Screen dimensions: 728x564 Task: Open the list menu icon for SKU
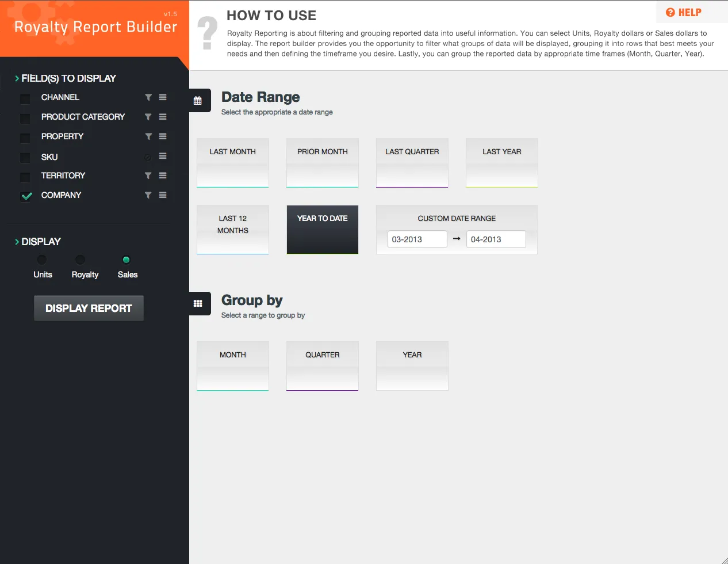point(163,156)
